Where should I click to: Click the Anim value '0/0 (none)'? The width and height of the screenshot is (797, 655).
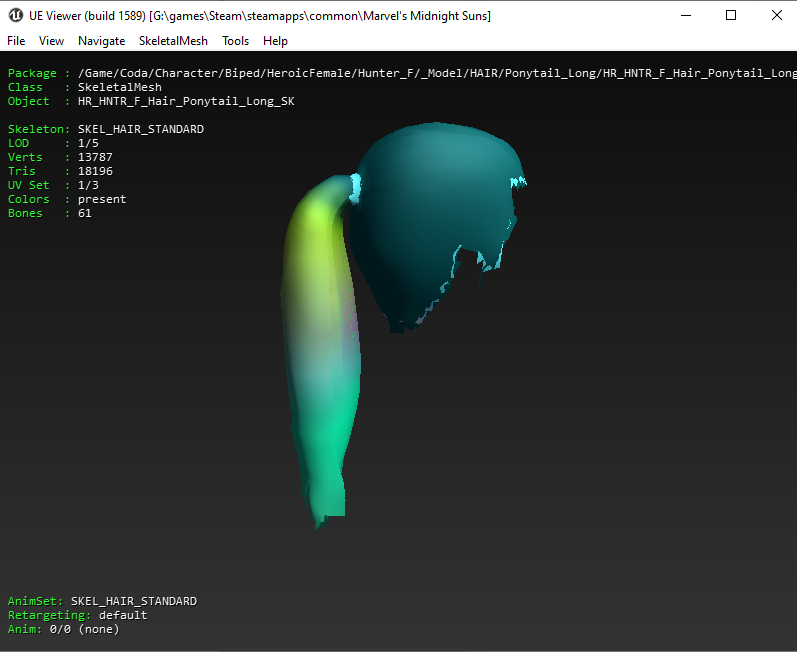[84, 629]
